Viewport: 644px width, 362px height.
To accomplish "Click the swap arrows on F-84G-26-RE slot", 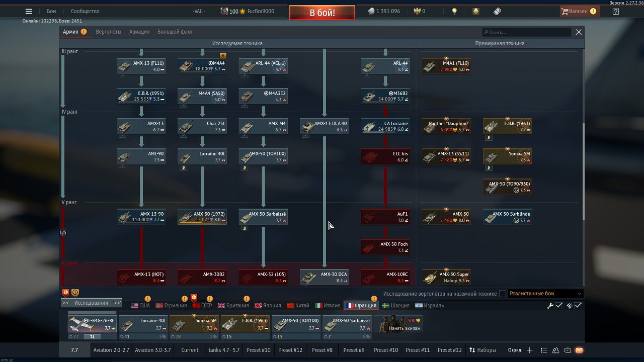I will click(92, 336).
